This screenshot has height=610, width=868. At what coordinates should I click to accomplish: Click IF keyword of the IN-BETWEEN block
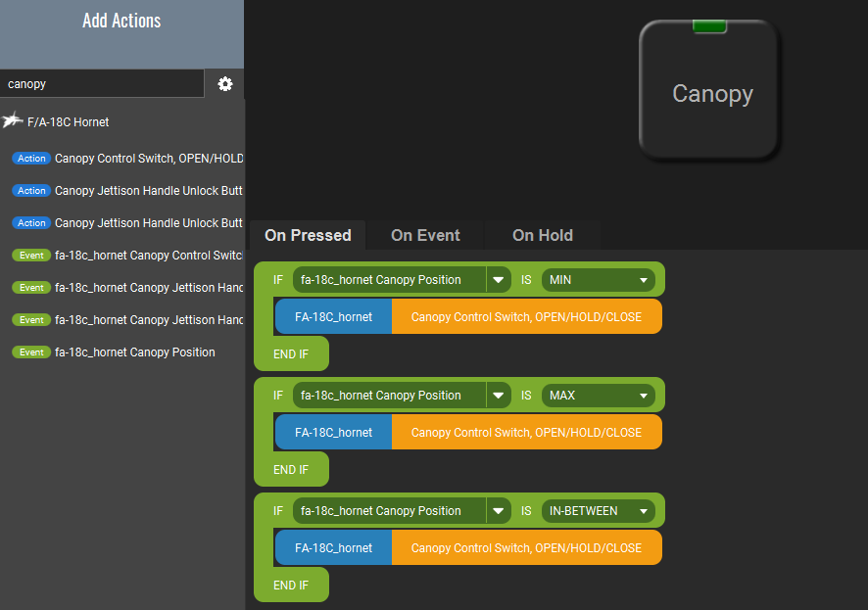pyautogui.click(x=278, y=511)
